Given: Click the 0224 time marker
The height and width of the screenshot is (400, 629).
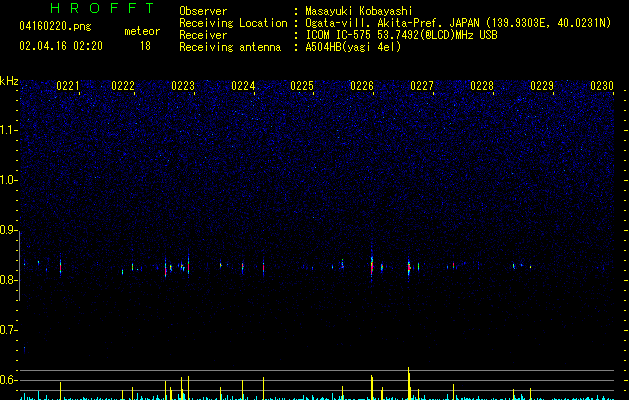Looking at the screenshot, I should pos(243,86).
